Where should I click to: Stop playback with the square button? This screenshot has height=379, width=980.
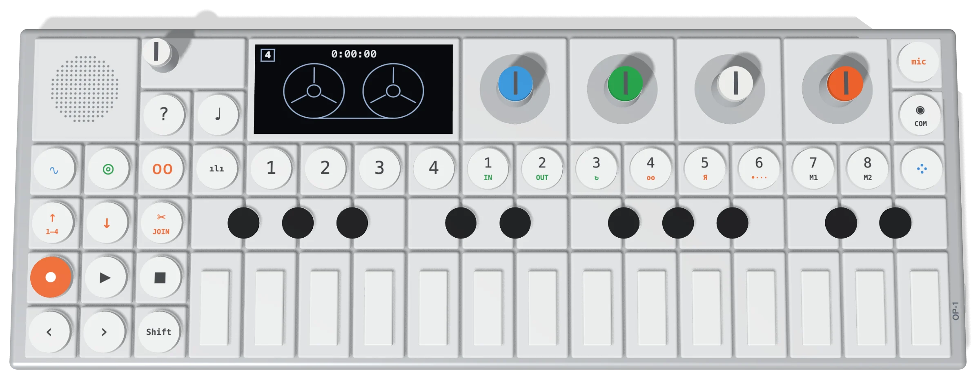click(x=160, y=278)
